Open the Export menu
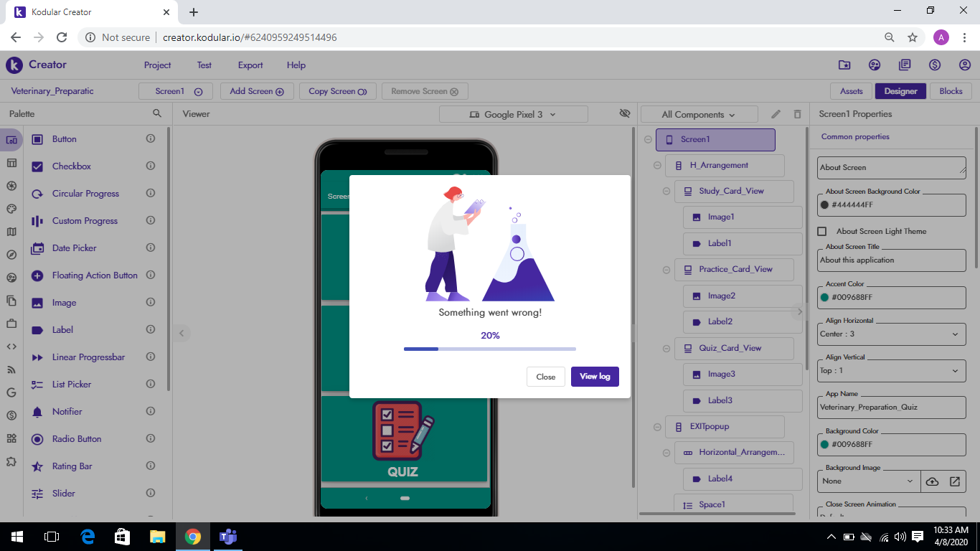 click(x=250, y=65)
